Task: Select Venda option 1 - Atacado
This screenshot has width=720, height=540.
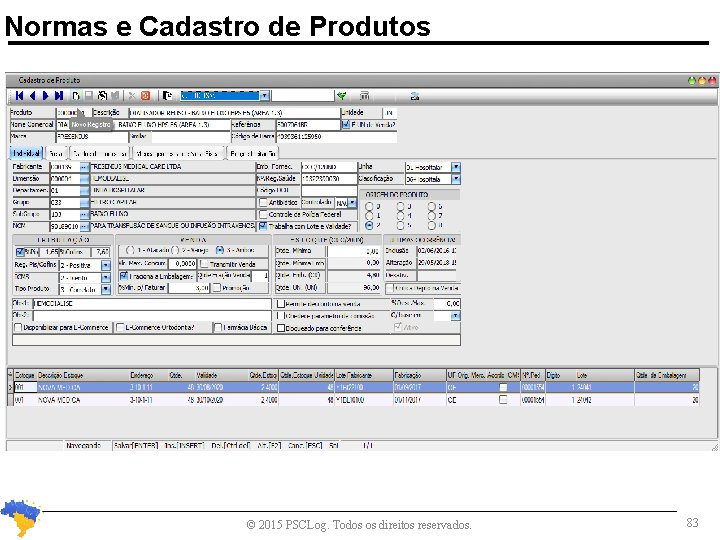Action: [130, 250]
